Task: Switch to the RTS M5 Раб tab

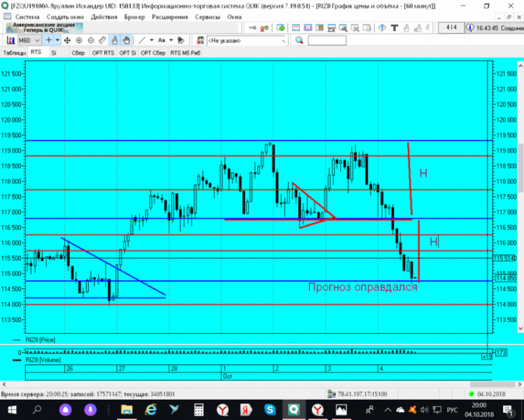Action: pyautogui.click(x=185, y=52)
